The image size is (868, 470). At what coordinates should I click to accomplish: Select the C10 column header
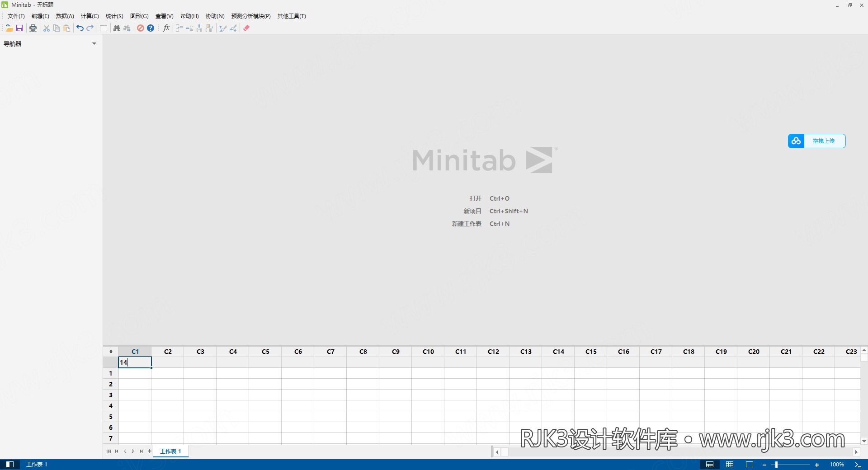428,352
